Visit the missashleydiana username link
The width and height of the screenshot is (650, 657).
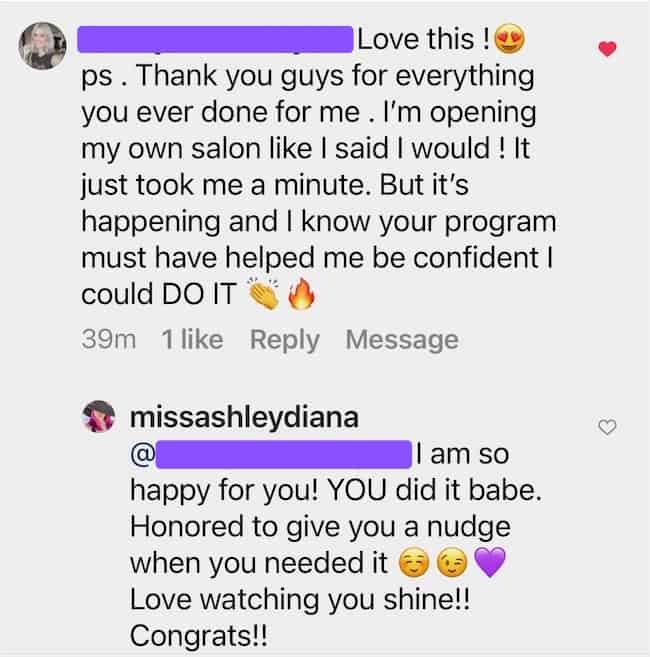[x=244, y=417]
